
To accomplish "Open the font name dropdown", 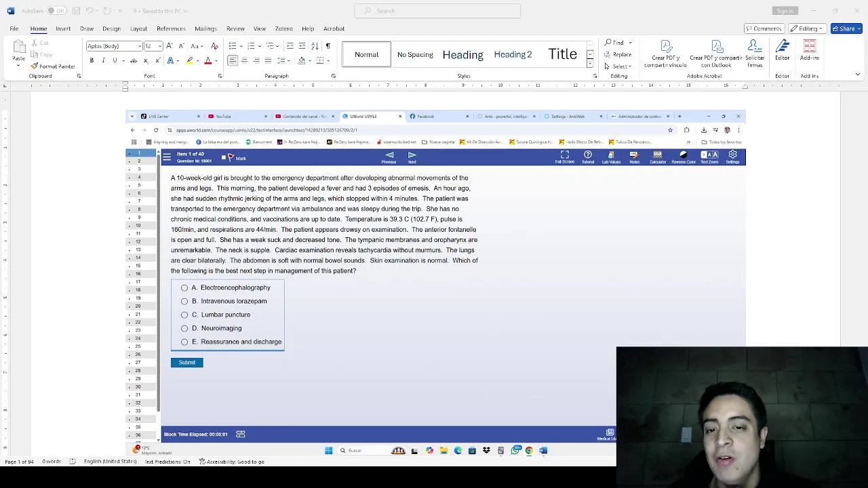I will [x=140, y=46].
